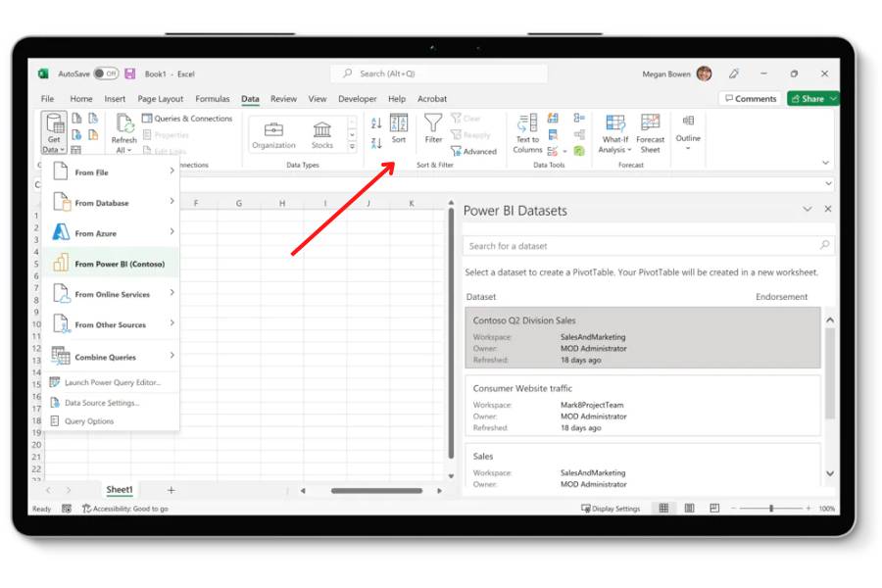Open Megan Bowen account picture
This screenshot has height=588, width=882.
(705, 73)
